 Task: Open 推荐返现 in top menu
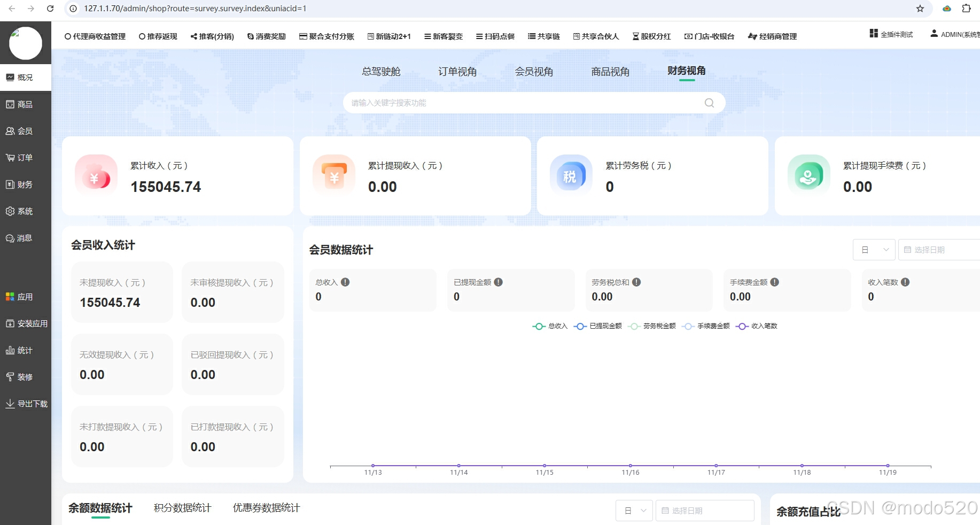click(x=158, y=36)
